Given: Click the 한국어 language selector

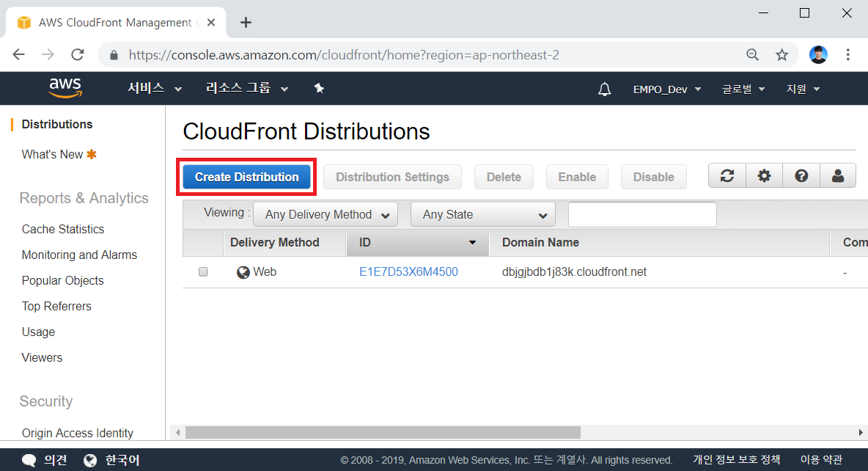Looking at the screenshot, I should coord(122,460).
